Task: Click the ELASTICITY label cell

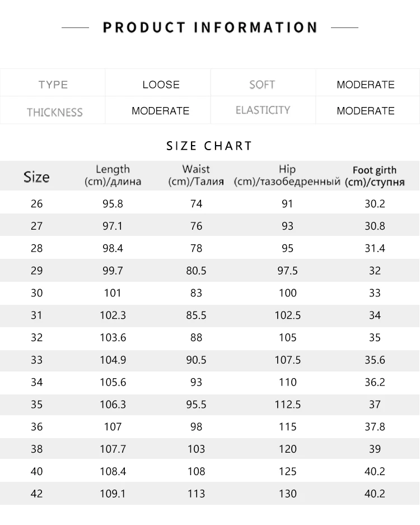Action: pos(263,110)
